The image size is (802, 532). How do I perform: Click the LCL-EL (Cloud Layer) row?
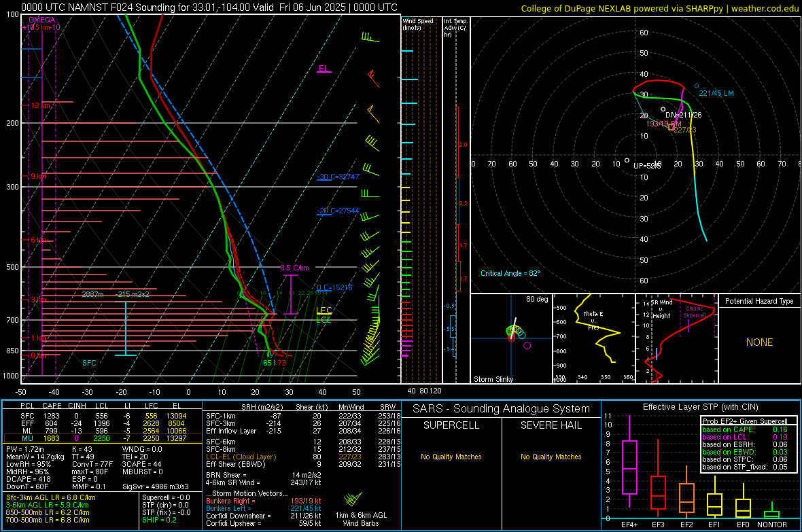[303, 457]
